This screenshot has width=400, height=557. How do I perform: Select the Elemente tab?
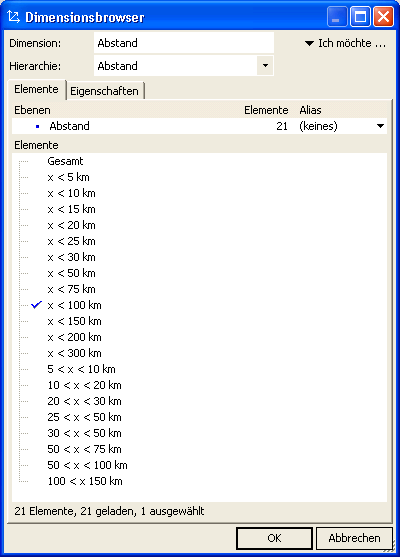pos(36,89)
